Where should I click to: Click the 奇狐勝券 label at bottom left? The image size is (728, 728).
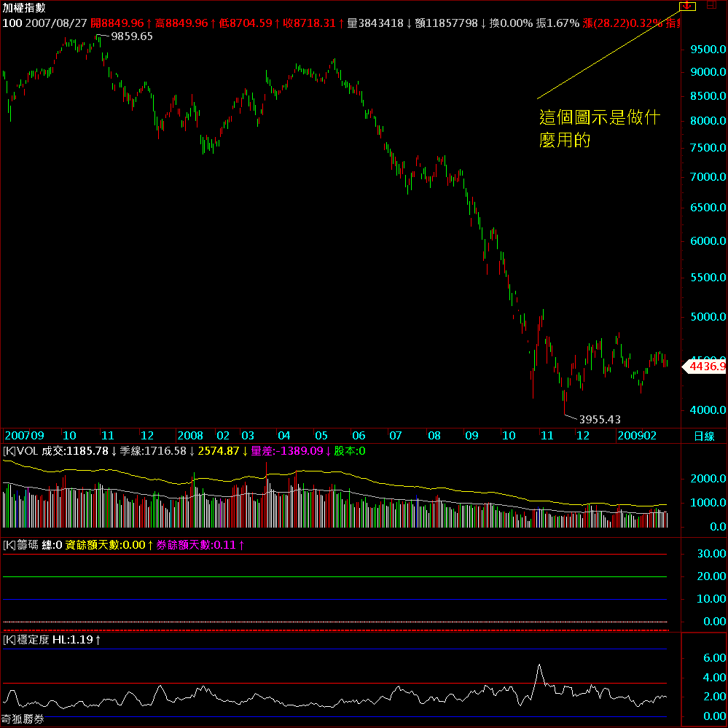tap(23, 719)
